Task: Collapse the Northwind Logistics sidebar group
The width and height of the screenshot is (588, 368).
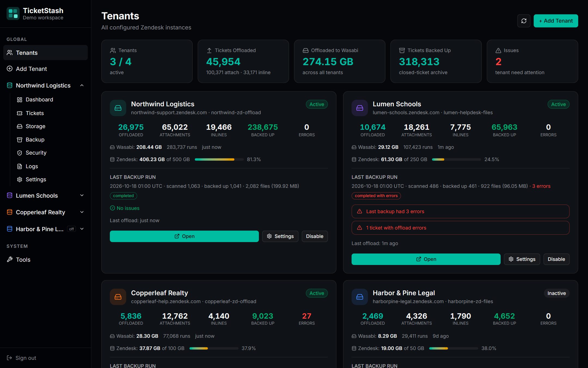Action: (82, 85)
